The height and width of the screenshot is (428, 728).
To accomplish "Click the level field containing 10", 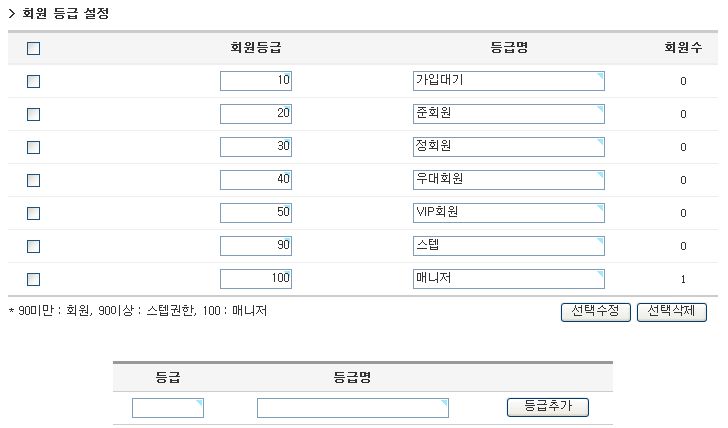I will [x=256, y=81].
